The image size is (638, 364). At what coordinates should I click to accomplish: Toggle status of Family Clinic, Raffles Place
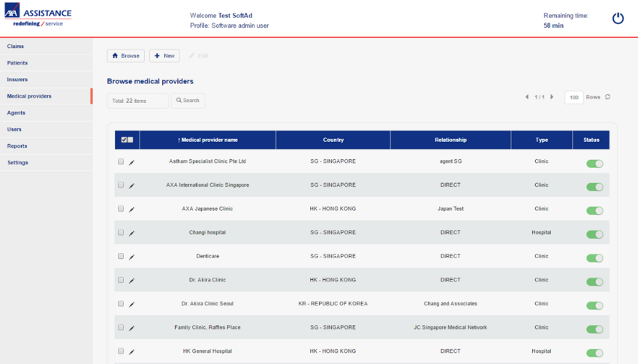[594, 329]
